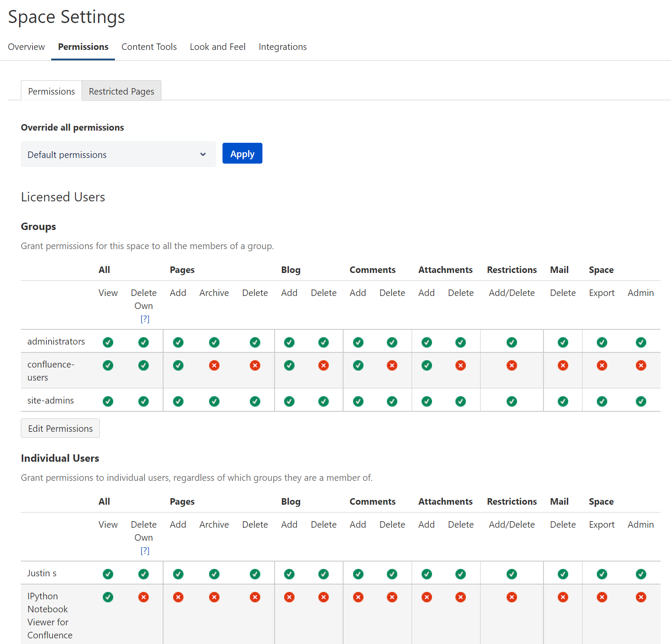Switch to the Overview tab

[x=26, y=47]
